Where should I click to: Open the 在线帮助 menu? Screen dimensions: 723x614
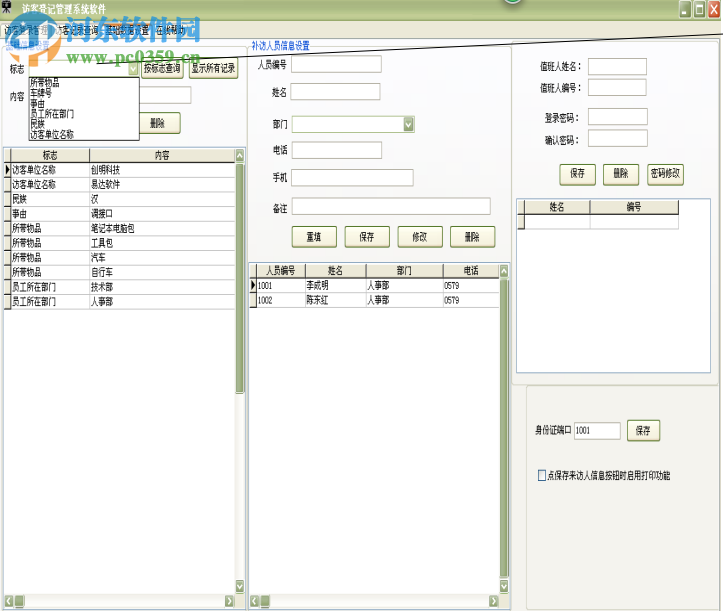pyautogui.click(x=170, y=31)
